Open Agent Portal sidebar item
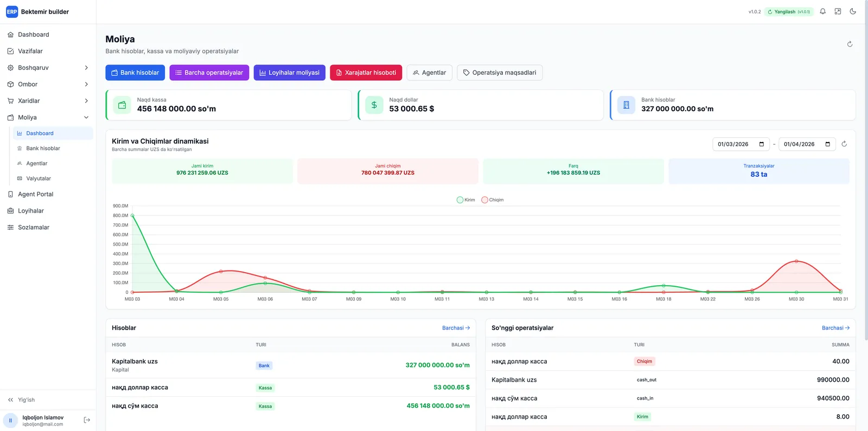Image resolution: width=868 pixels, height=431 pixels. click(x=48, y=194)
